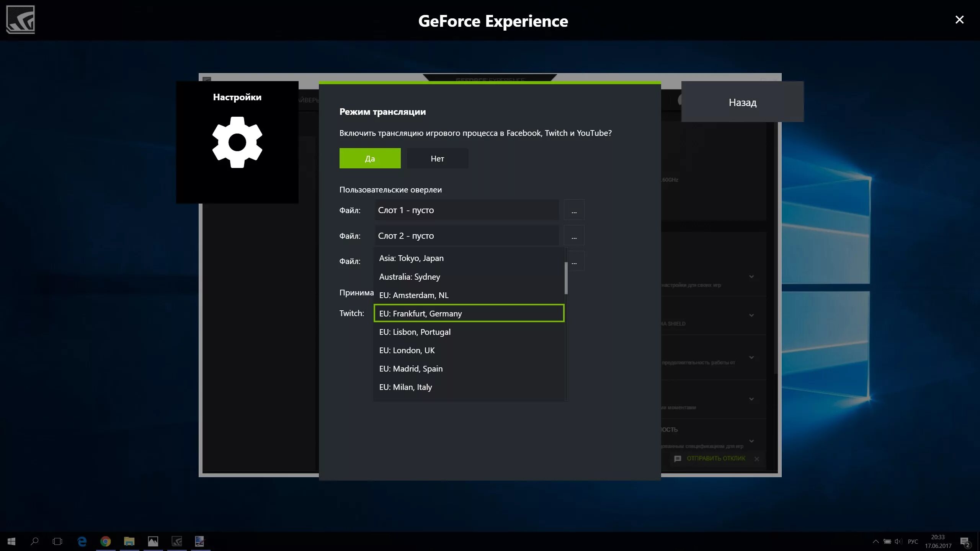This screenshot has height=551, width=980.
Task: Browse a file for Слот 2 via ellipsis button
Action: click(x=574, y=235)
